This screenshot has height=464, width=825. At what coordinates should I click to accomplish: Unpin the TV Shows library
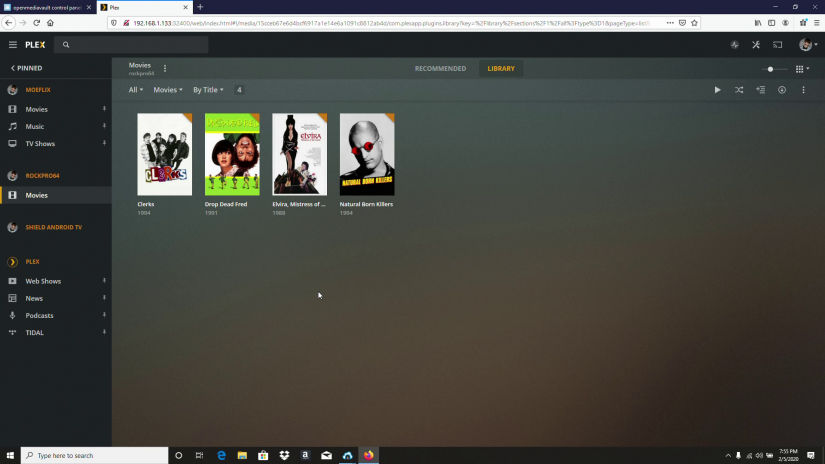click(104, 143)
